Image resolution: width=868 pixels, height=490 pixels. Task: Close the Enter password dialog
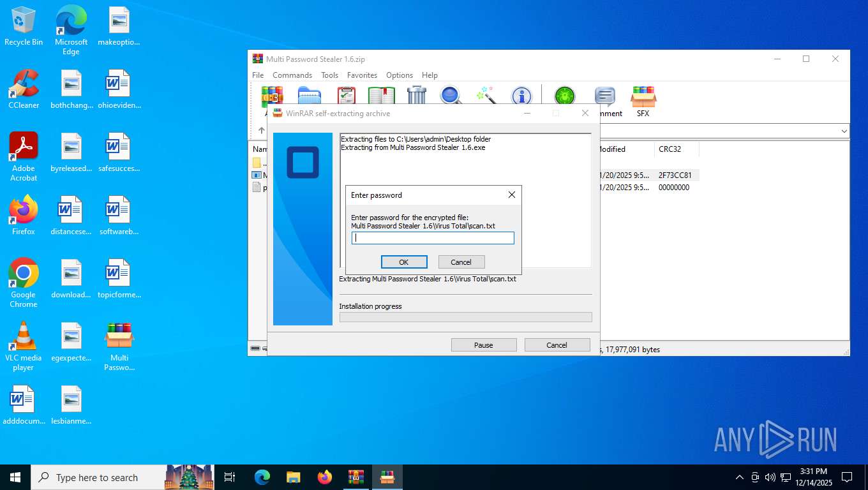[x=511, y=195]
